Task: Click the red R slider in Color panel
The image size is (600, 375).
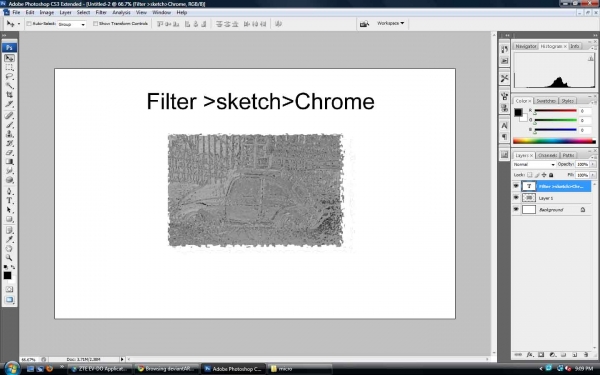Action: [x=555, y=111]
